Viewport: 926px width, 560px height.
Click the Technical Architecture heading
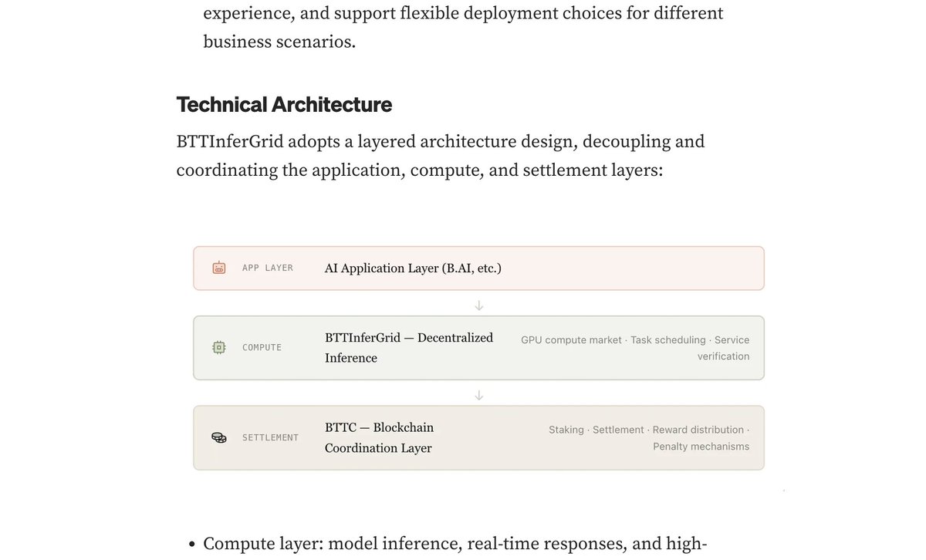click(284, 104)
